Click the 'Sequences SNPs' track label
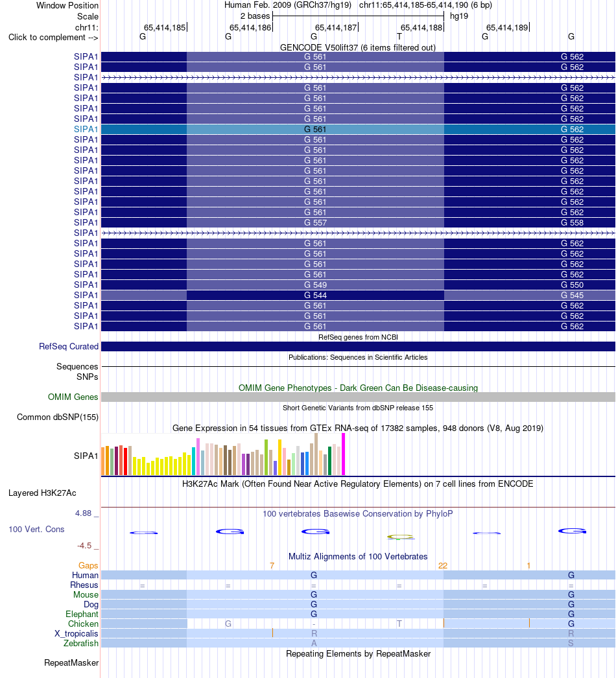 click(77, 371)
